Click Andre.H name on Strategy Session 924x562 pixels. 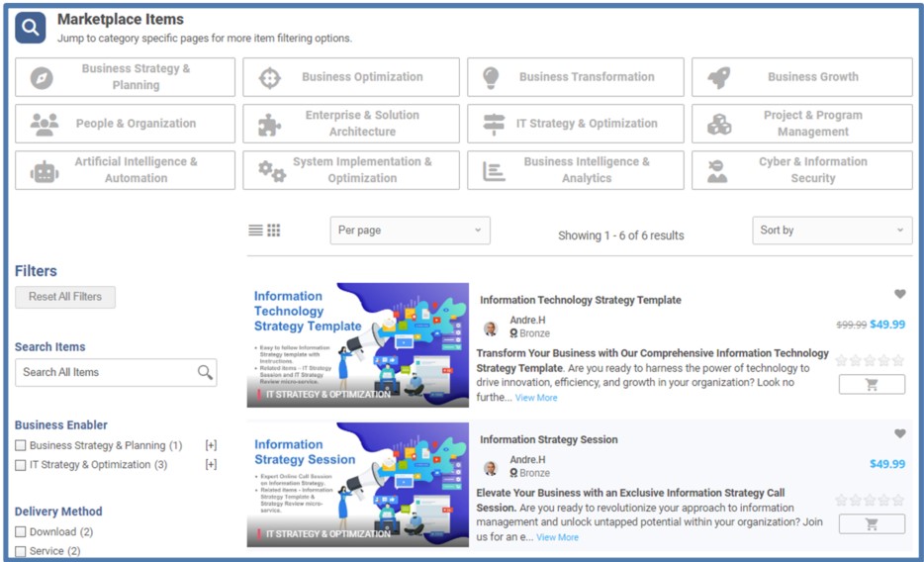(x=527, y=459)
